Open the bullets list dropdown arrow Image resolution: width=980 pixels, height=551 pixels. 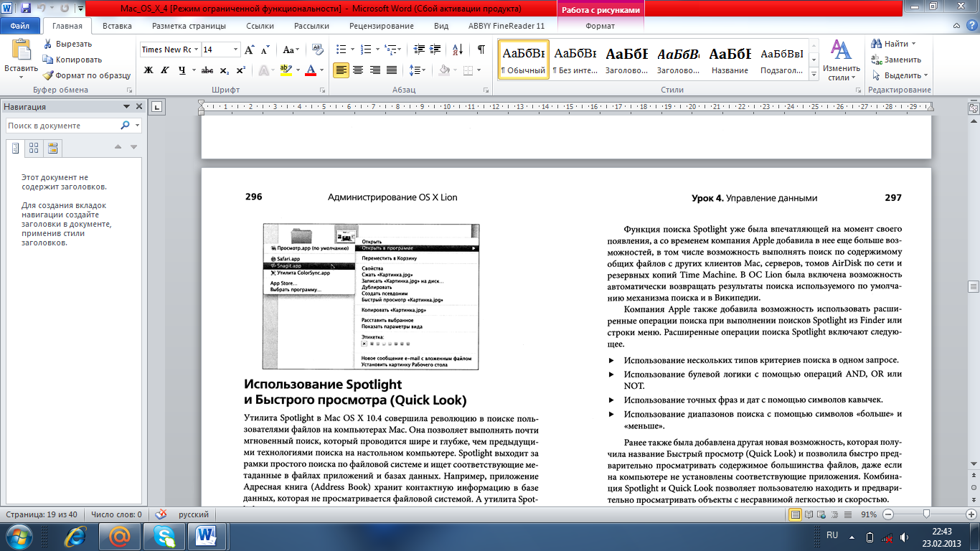(x=352, y=50)
